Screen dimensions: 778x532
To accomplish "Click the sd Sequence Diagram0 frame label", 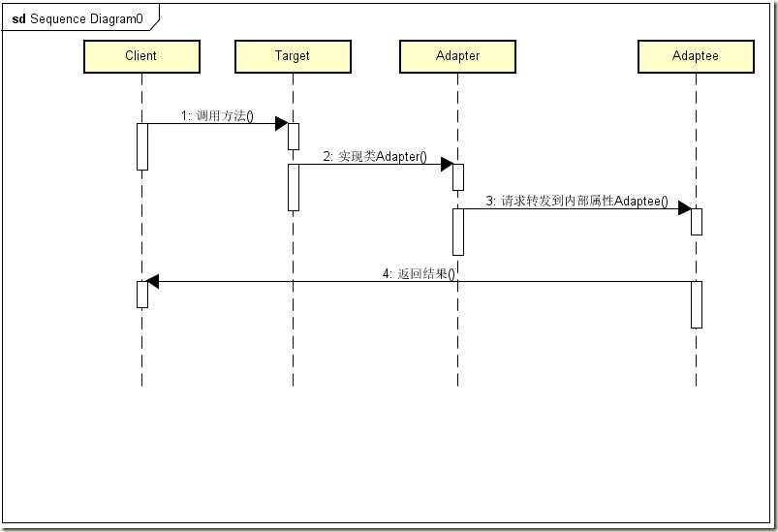I will click(x=78, y=18).
